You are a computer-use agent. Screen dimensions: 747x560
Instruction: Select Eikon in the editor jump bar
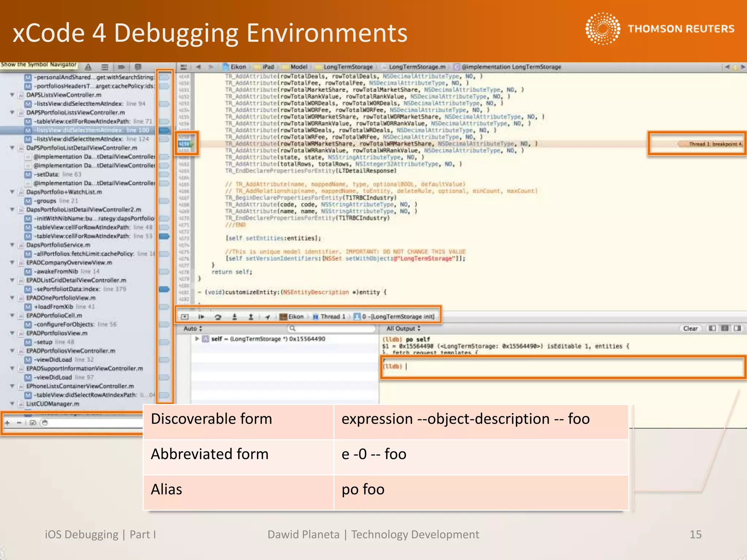(234, 67)
